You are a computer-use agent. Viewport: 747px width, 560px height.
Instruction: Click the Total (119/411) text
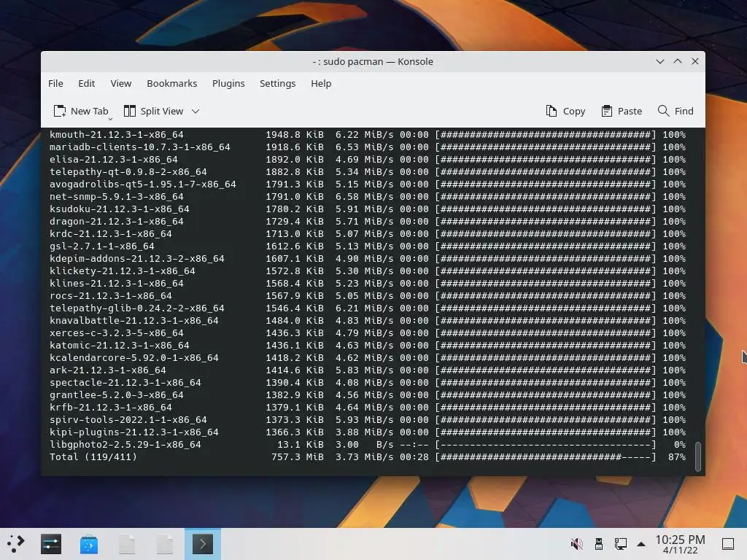[x=93, y=456]
